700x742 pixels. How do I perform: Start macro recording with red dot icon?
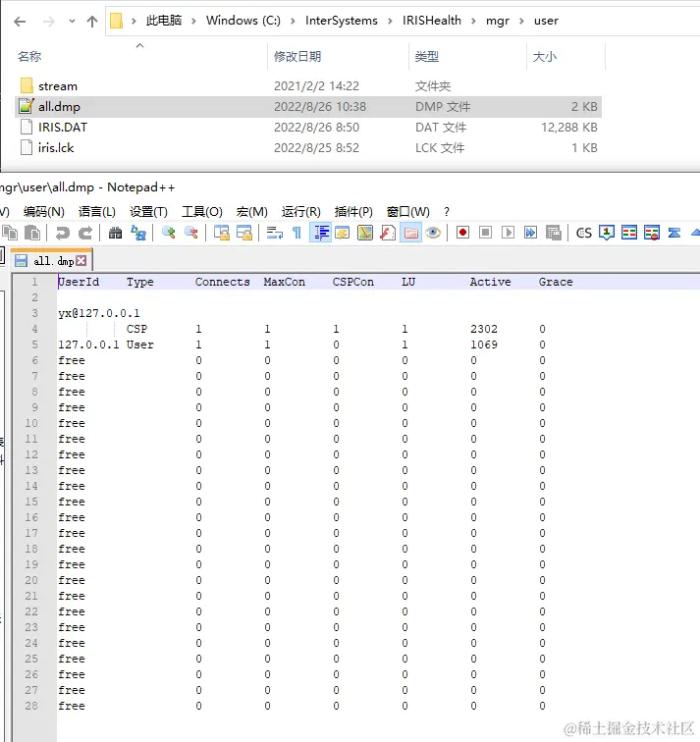point(462,233)
